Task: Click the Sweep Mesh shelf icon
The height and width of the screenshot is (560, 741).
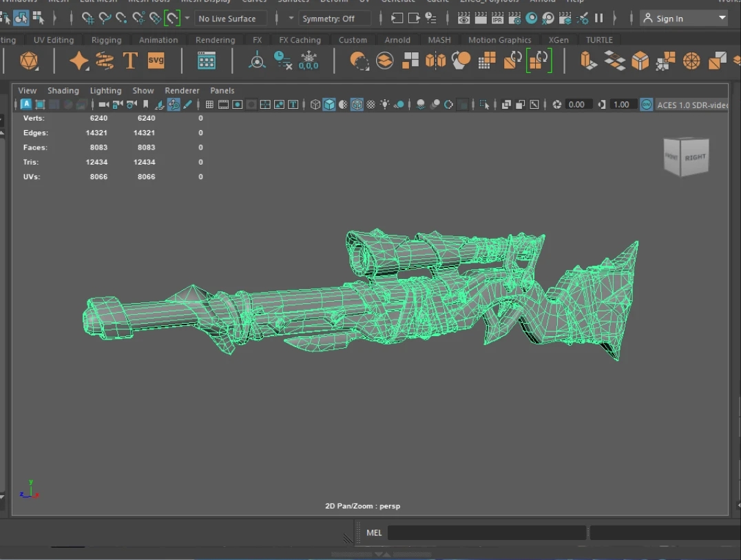Action: point(105,61)
